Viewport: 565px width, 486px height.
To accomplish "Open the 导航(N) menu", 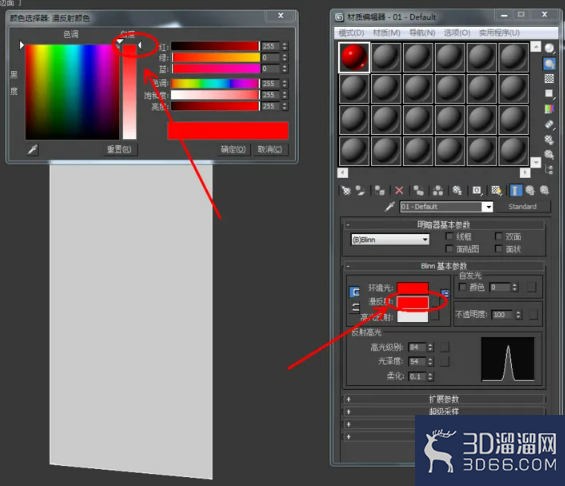I will pyautogui.click(x=422, y=33).
